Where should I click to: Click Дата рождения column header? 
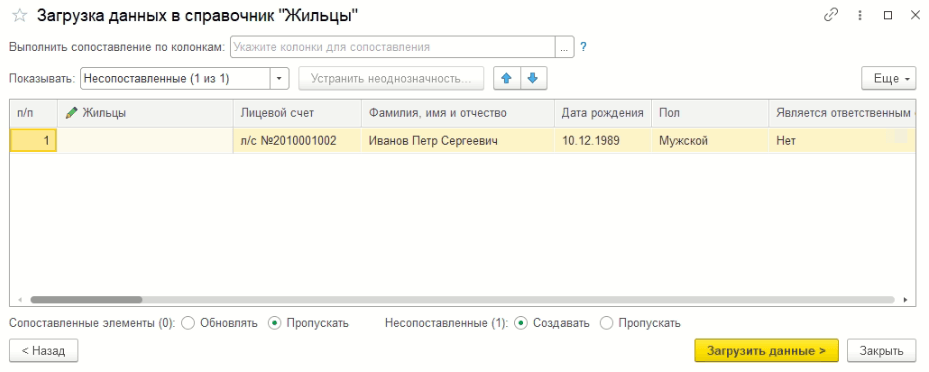pyautogui.click(x=603, y=113)
